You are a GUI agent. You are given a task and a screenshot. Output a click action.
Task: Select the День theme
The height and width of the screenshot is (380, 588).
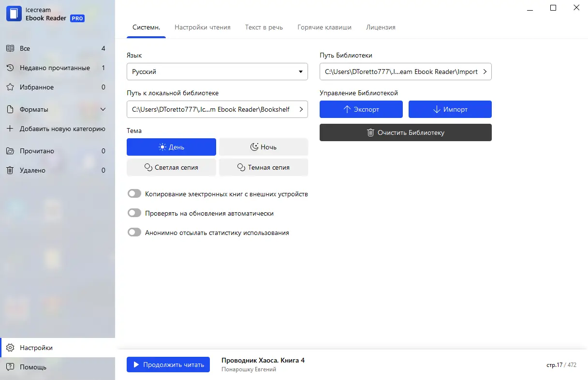pos(171,147)
